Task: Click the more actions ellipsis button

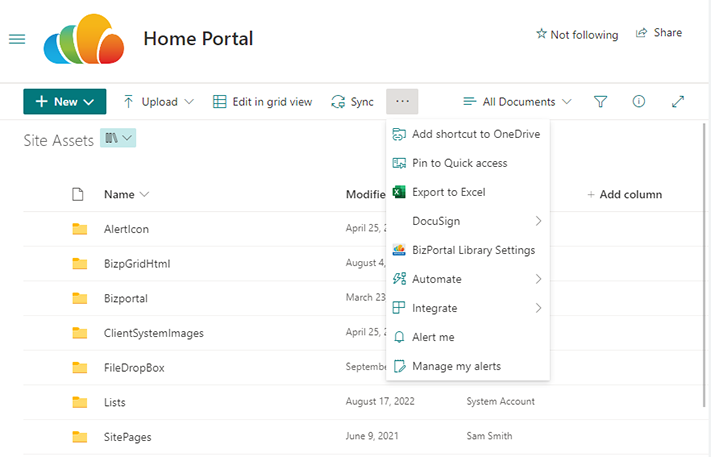Action: [x=402, y=102]
